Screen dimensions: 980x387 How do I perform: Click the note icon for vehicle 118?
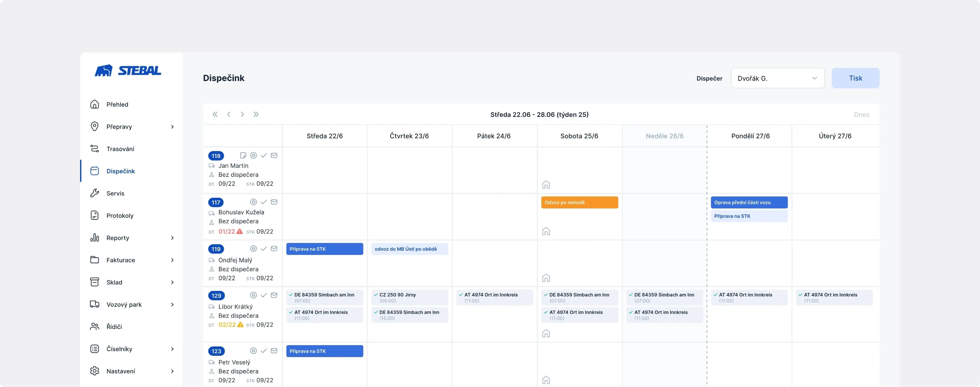tap(243, 155)
